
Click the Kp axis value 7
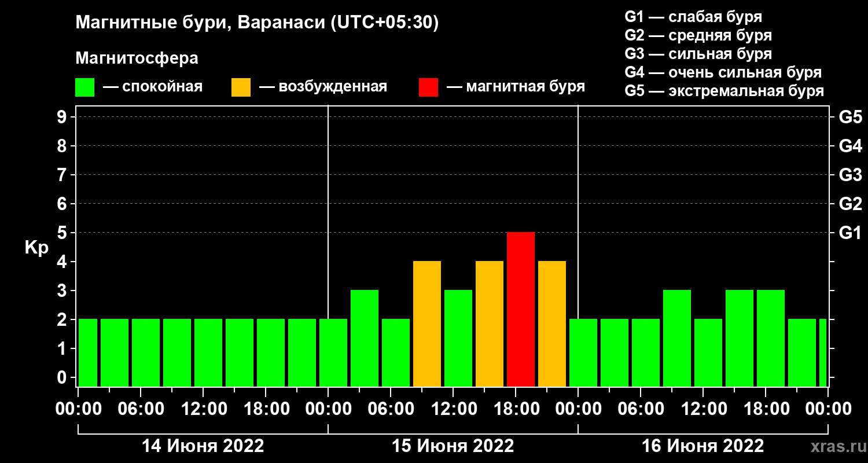pos(63,175)
